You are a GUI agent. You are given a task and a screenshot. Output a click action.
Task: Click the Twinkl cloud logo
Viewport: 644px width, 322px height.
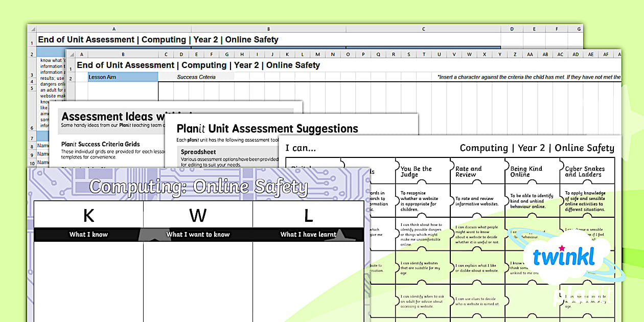coord(563,258)
